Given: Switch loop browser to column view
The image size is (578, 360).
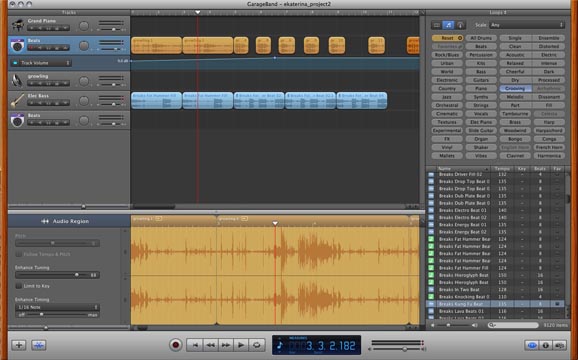Looking at the screenshot, I should tap(437, 25).
